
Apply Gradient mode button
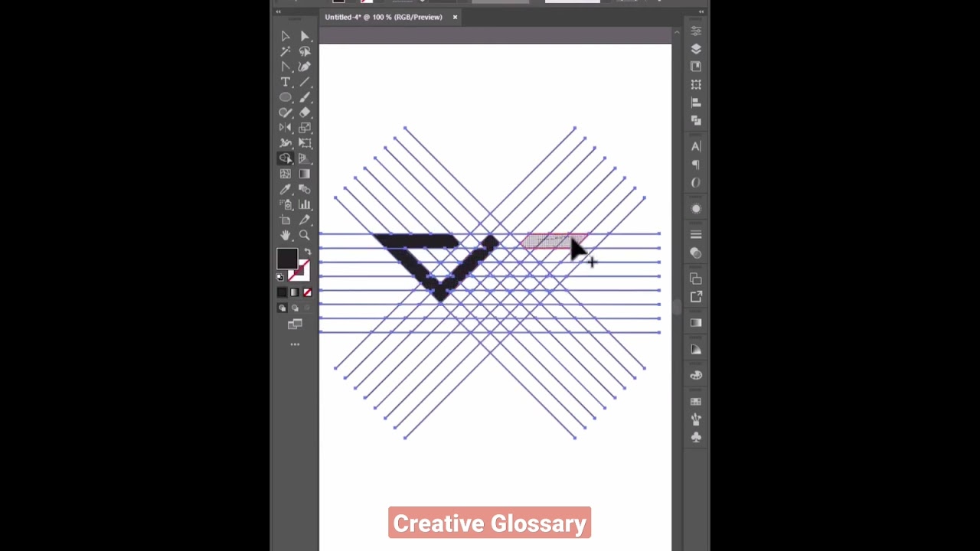295,292
